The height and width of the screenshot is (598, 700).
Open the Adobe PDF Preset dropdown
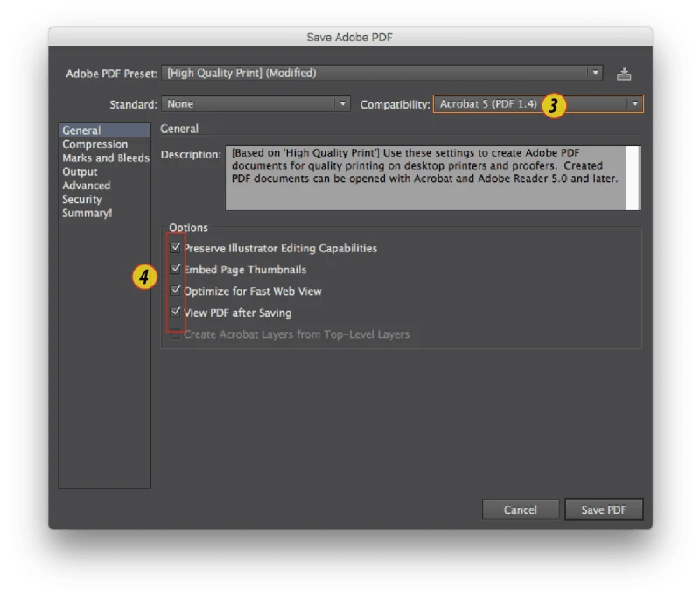click(x=382, y=74)
